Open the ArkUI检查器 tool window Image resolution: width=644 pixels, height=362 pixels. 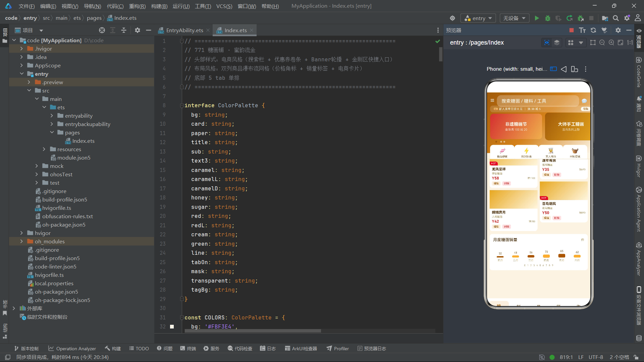pyautogui.click(x=301, y=349)
